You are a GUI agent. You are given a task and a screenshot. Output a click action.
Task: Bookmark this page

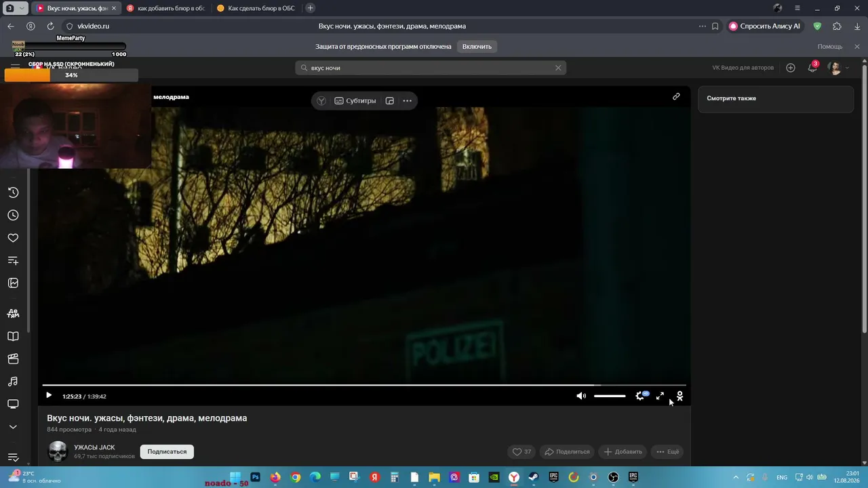[x=715, y=26]
